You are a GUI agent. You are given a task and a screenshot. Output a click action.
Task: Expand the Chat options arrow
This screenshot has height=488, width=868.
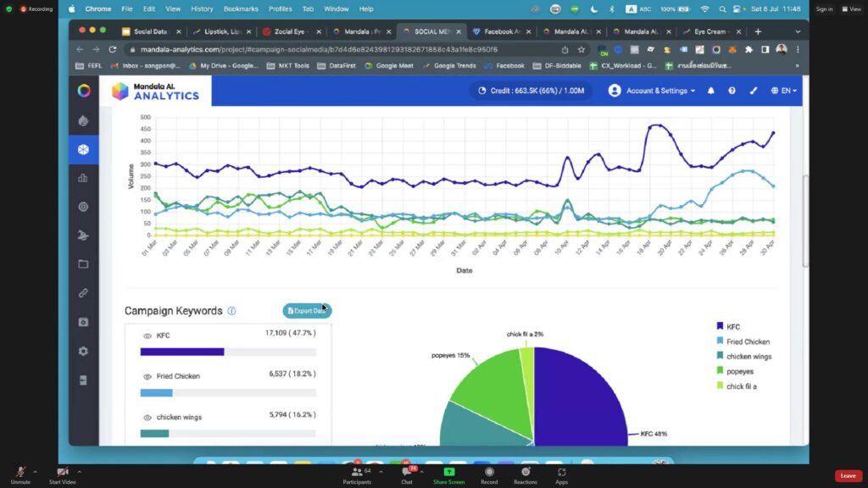[x=422, y=472]
